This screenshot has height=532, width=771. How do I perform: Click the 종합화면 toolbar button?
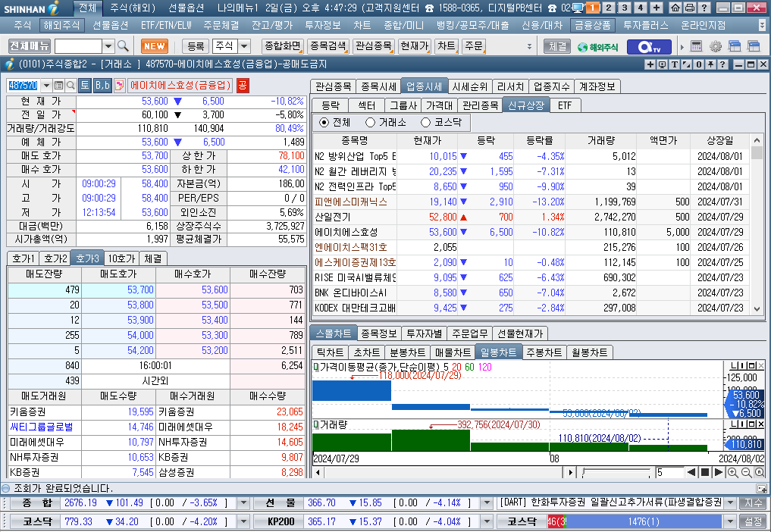(x=282, y=46)
